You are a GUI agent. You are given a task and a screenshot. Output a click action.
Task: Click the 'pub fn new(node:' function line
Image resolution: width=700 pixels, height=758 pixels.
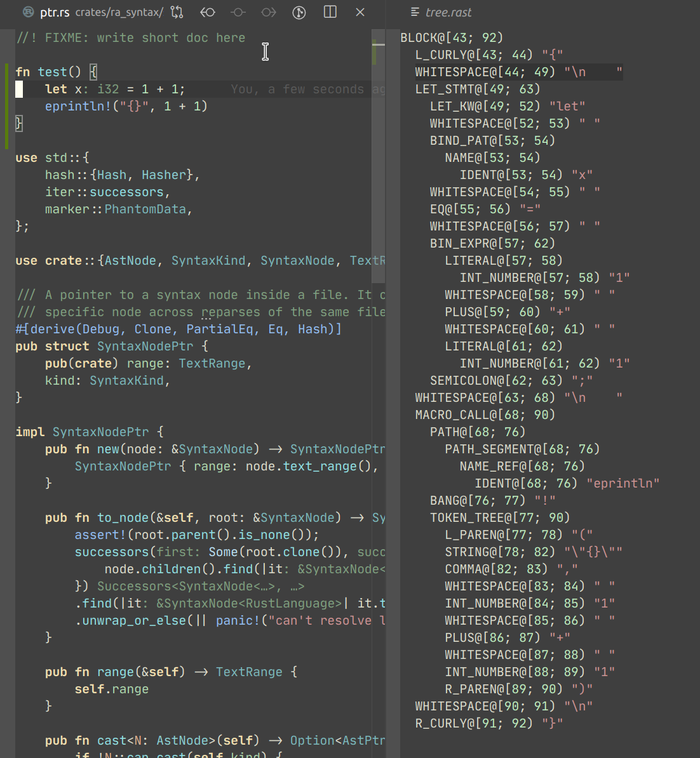point(215,449)
